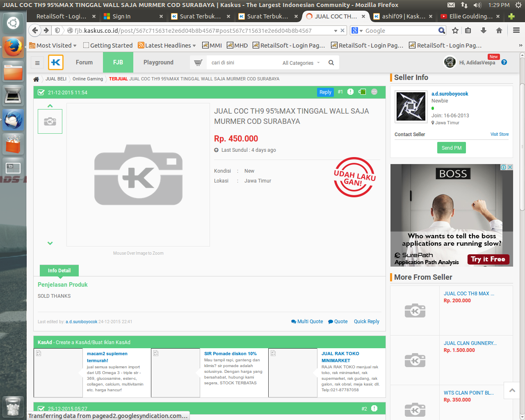
Task: Toggle the checkmark on 25-12-2015 post
Action: (41, 409)
